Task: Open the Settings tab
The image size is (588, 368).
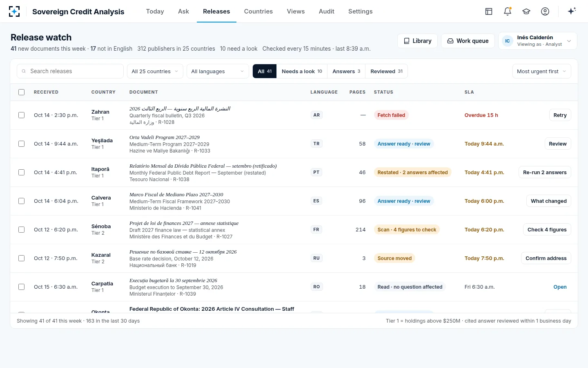Action: pyautogui.click(x=361, y=11)
